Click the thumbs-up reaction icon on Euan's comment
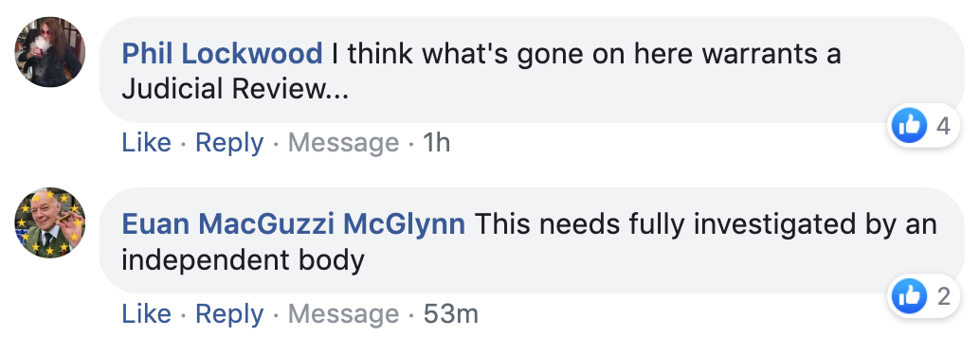Image resolution: width=980 pixels, height=354 pixels. point(909,296)
